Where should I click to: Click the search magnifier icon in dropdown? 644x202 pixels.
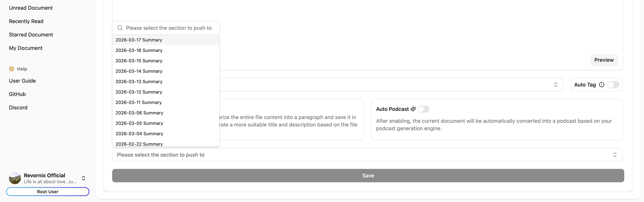(120, 28)
